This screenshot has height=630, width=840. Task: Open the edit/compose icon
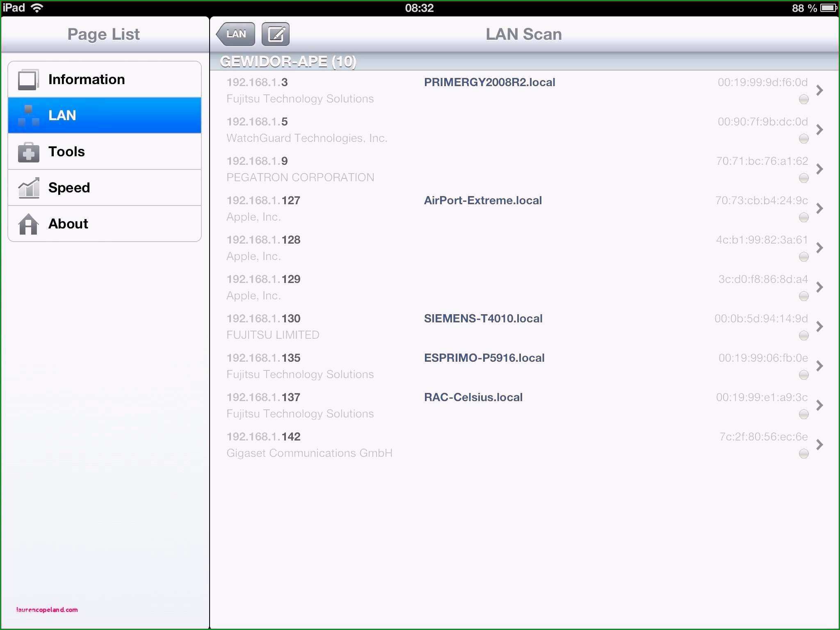(275, 34)
